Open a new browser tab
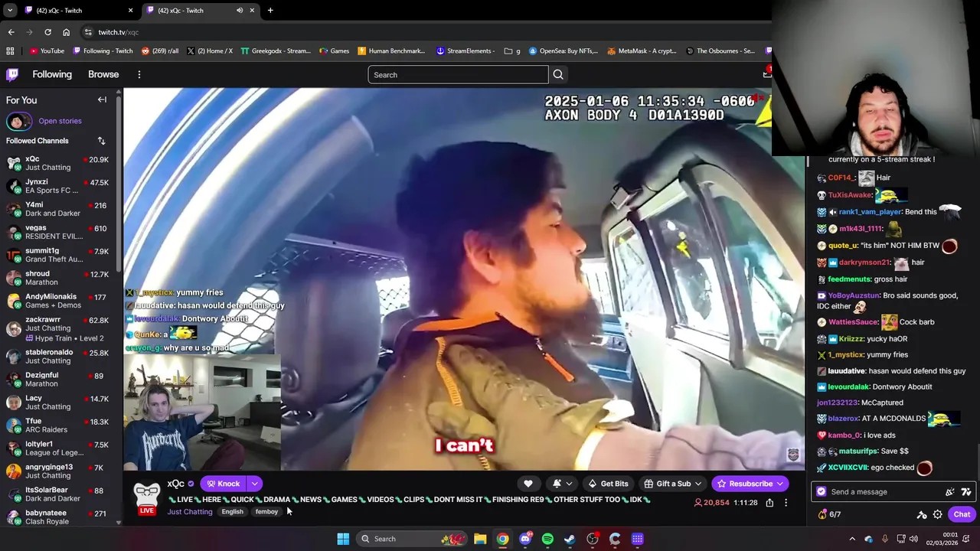The height and width of the screenshot is (551, 980). tap(270, 10)
